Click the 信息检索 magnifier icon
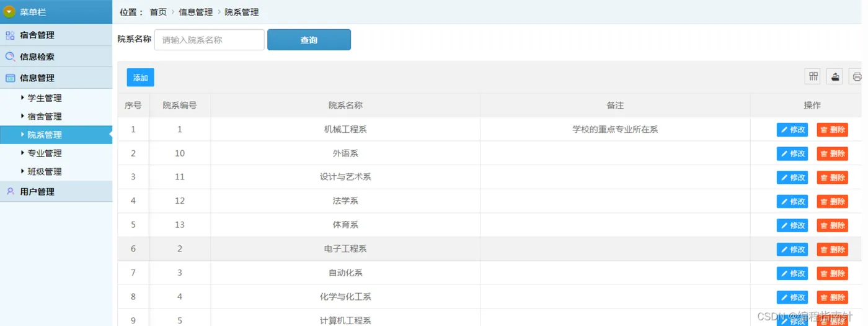Viewport: 868px width, 326px height. coord(10,57)
